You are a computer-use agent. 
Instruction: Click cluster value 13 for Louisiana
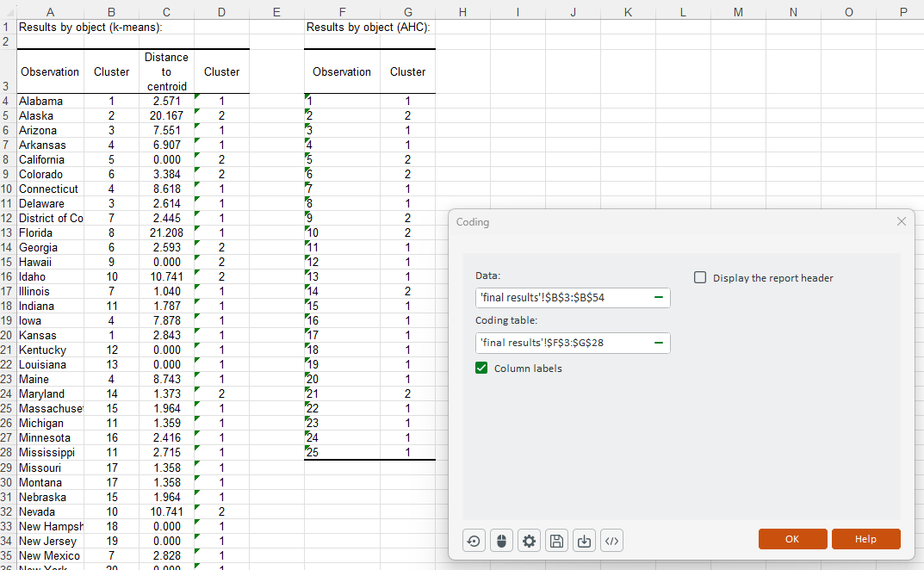coord(111,365)
